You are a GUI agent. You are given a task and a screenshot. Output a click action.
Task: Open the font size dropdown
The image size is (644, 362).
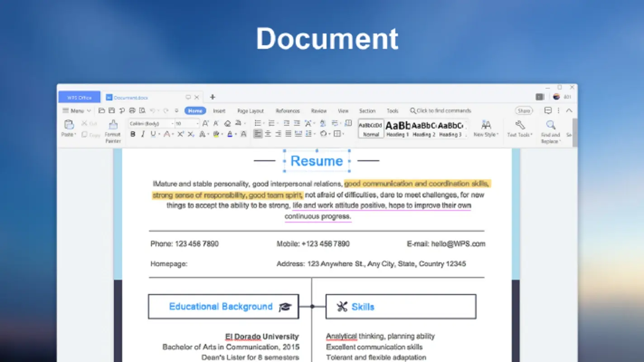point(197,123)
